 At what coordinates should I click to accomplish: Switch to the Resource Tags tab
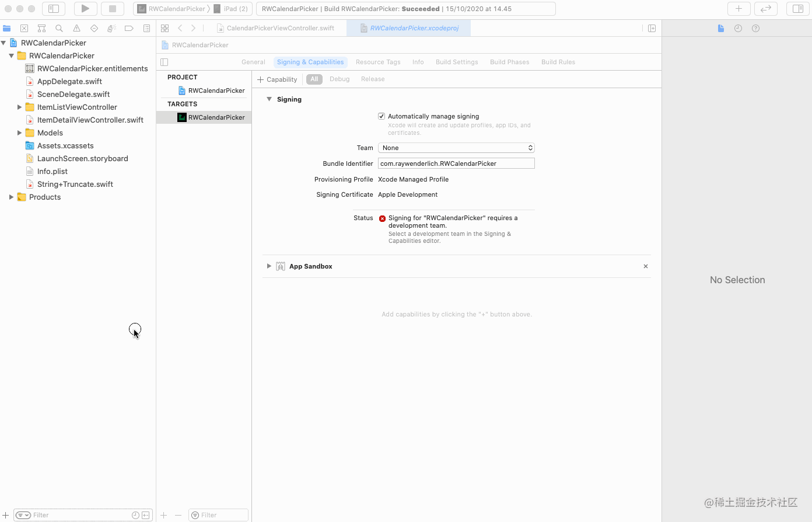click(378, 62)
